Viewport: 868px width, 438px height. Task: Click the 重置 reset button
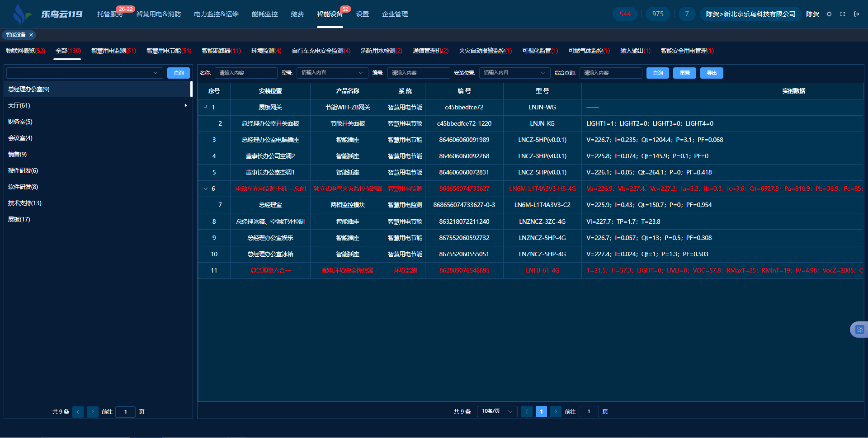(x=684, y=73)
